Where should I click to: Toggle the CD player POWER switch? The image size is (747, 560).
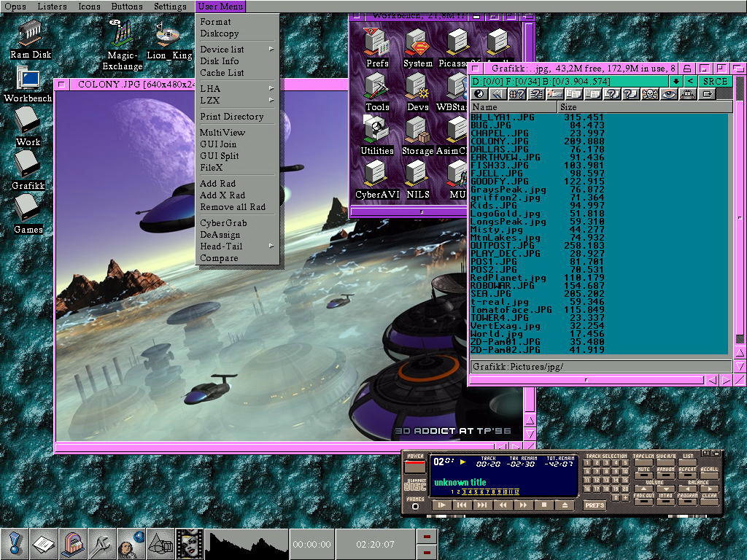[x=415, y=466]
